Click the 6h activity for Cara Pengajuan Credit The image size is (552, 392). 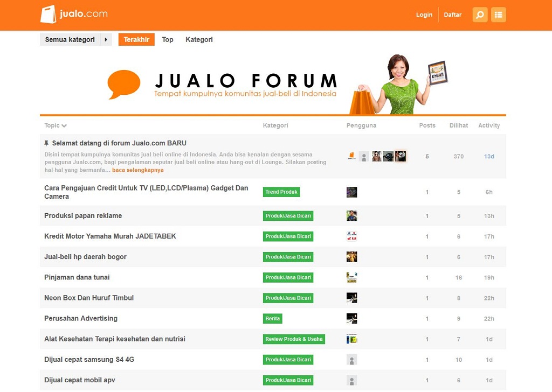tap(489, 192)
